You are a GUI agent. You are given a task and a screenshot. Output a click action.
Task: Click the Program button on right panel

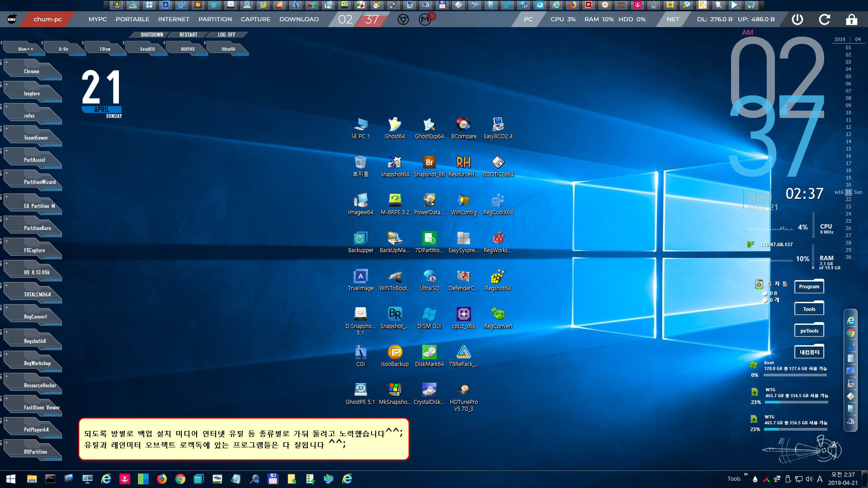tap(809, 286)
